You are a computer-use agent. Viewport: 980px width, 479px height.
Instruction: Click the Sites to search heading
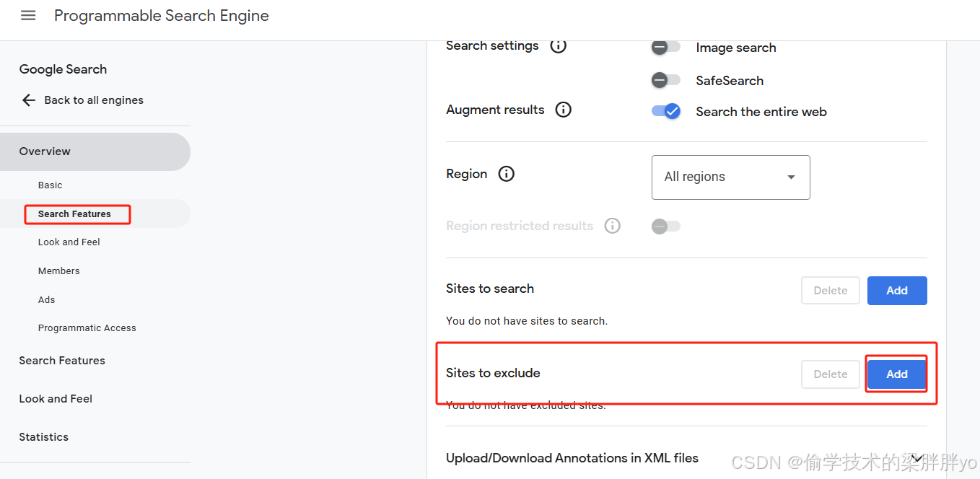pyautogui.click(x=490, y=289)
